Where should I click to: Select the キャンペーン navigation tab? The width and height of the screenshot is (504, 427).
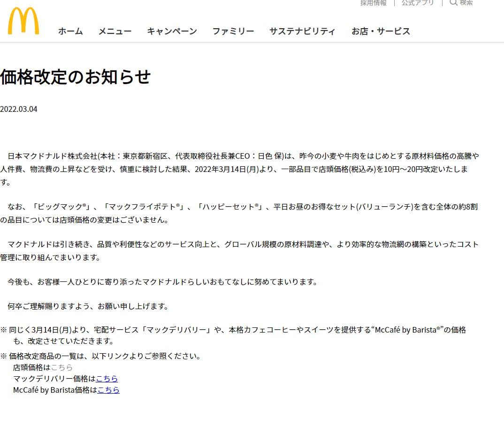coord(172,31)
